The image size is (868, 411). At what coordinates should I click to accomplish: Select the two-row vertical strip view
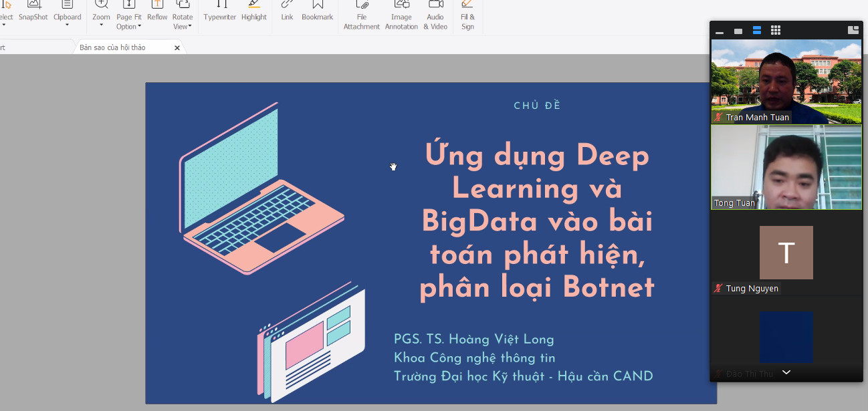[x=757, y=31]
